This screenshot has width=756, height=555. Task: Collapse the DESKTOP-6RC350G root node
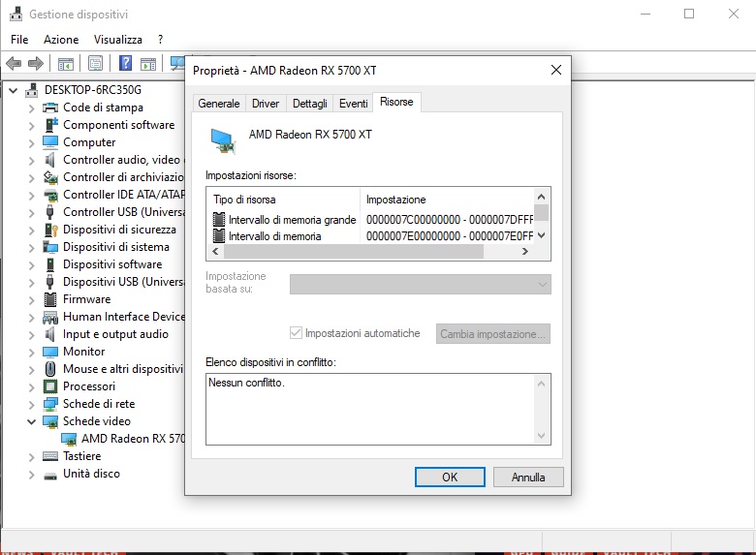[x=13, y=90]
